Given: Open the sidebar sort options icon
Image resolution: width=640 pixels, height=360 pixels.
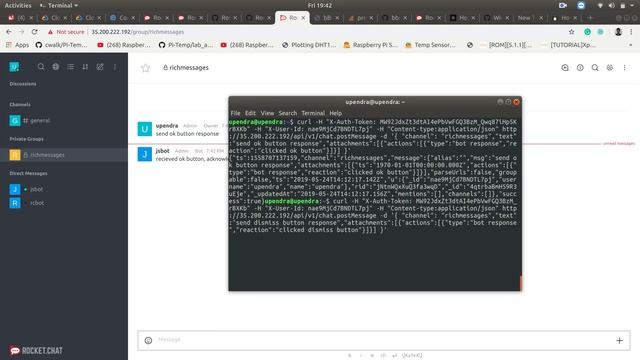Looking at the screenshot, I should coord(85,67).
